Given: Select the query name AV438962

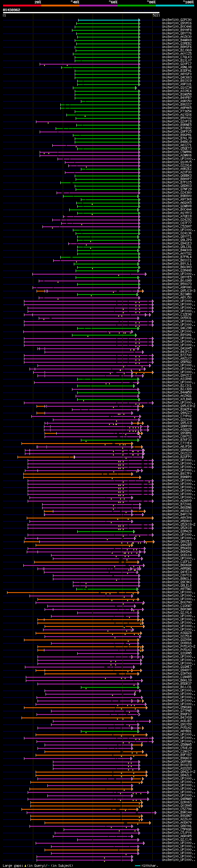Looking at the screenshot, I should pyautogui.click(x=11, y=10).
